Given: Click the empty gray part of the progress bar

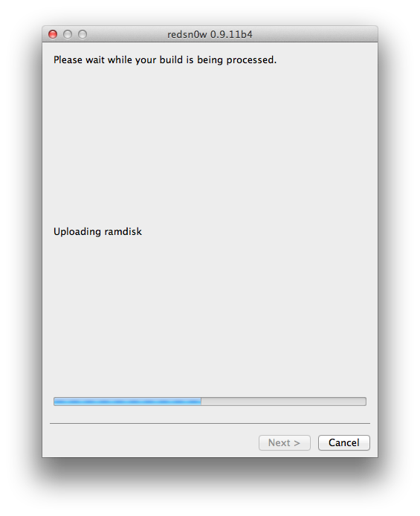Looking at the screenshot, I should click(283, 401).
